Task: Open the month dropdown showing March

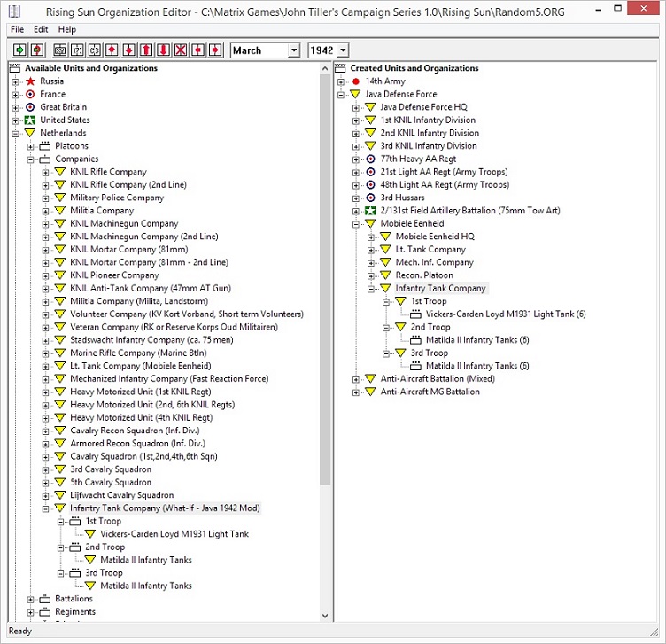Action: coord(294,50)
